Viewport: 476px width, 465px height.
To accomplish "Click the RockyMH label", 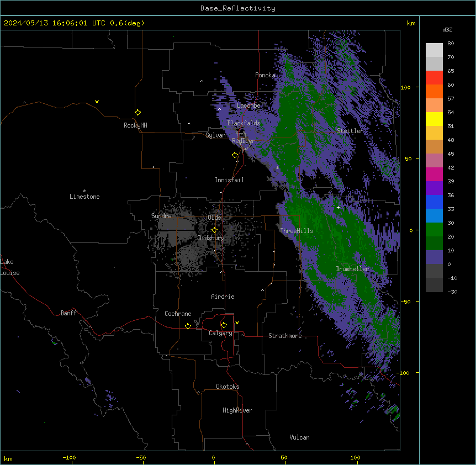I will point(135,125).
